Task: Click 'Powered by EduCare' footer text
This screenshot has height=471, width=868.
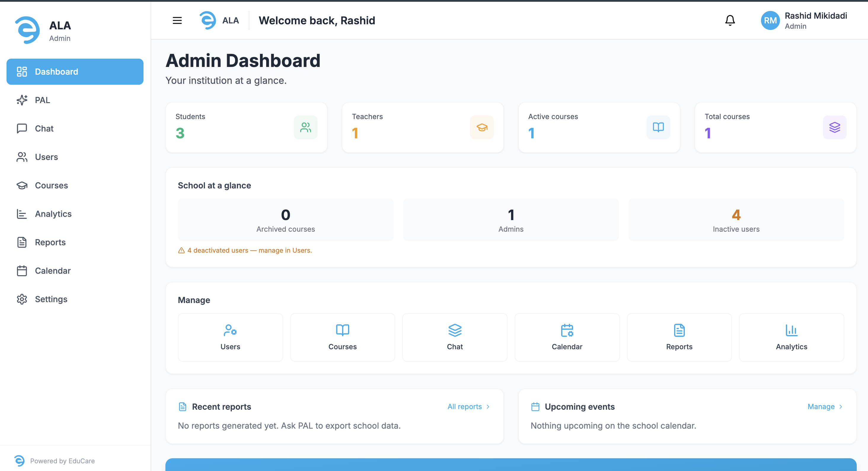Action: coord(62,461)
